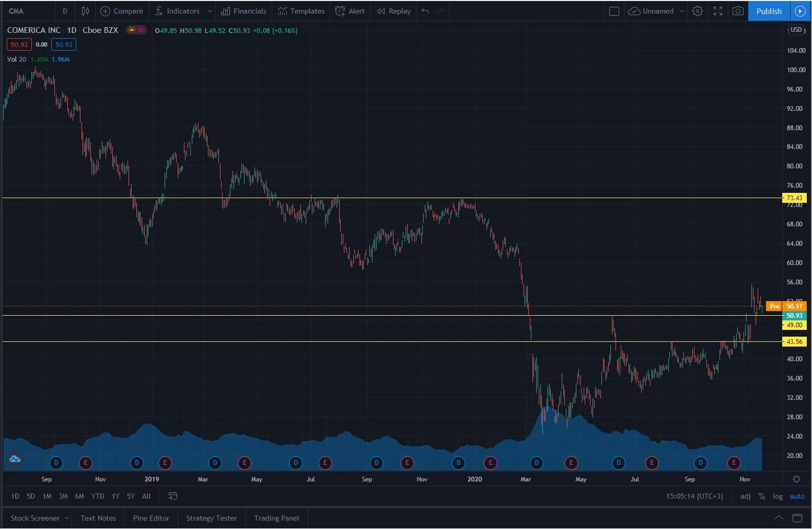Image resolution: width=812 pixels, height=529 pixels.
Task: Select the blue 50.93 buy price box
Action: [64, 44]
